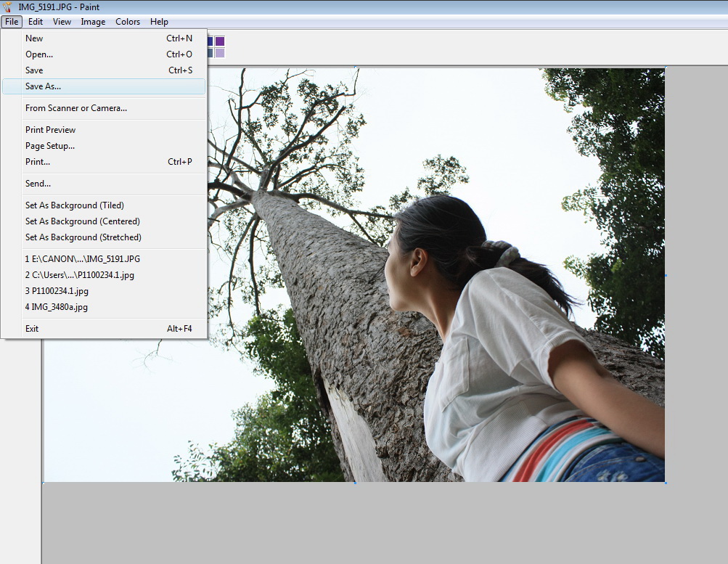
Task: Reopen recent file P1100234.1.jpg in C:\Users
Action: coord(80,275)
